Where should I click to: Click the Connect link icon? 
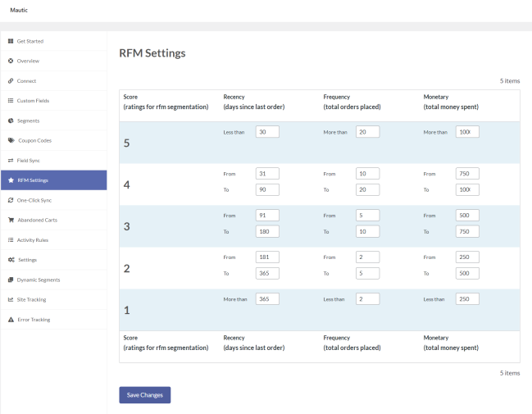click(11, 81)
